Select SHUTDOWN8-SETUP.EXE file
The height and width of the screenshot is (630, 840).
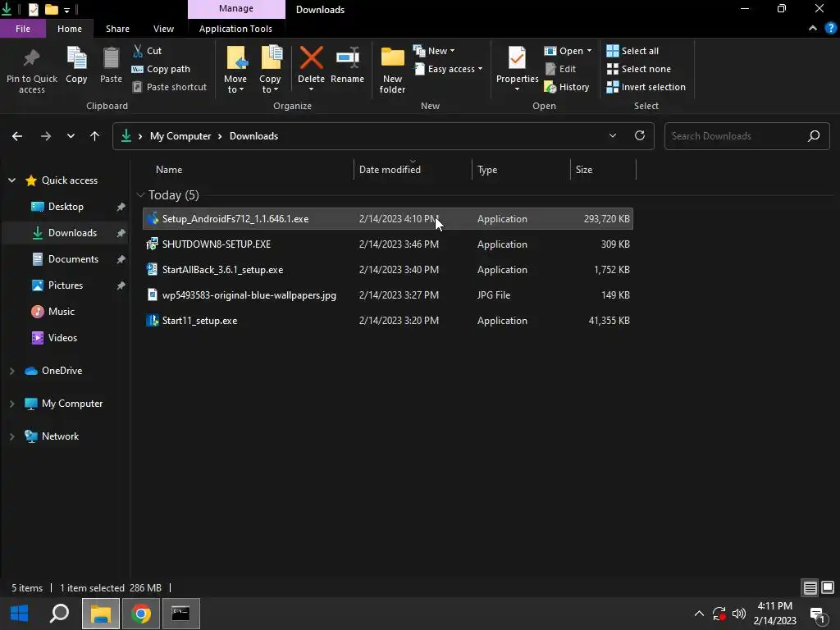click(388, 244)
